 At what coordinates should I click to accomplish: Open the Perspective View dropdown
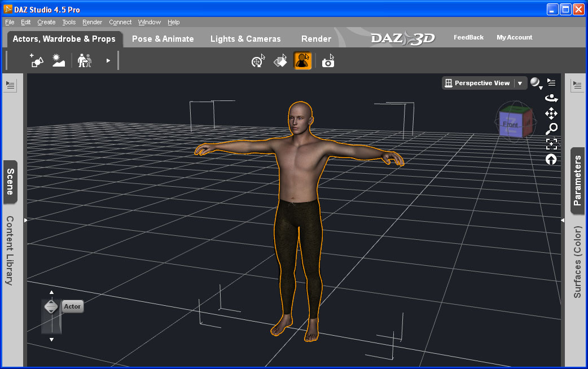[520, 83]
